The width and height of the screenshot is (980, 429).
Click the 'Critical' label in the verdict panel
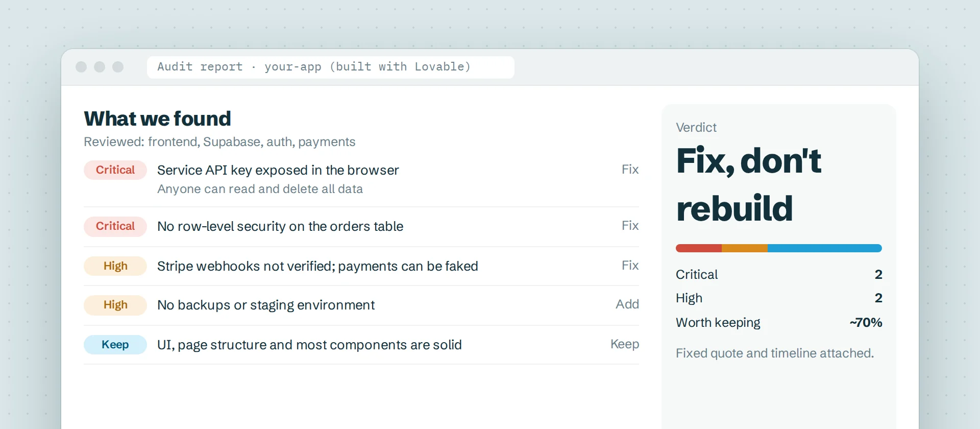697,275
